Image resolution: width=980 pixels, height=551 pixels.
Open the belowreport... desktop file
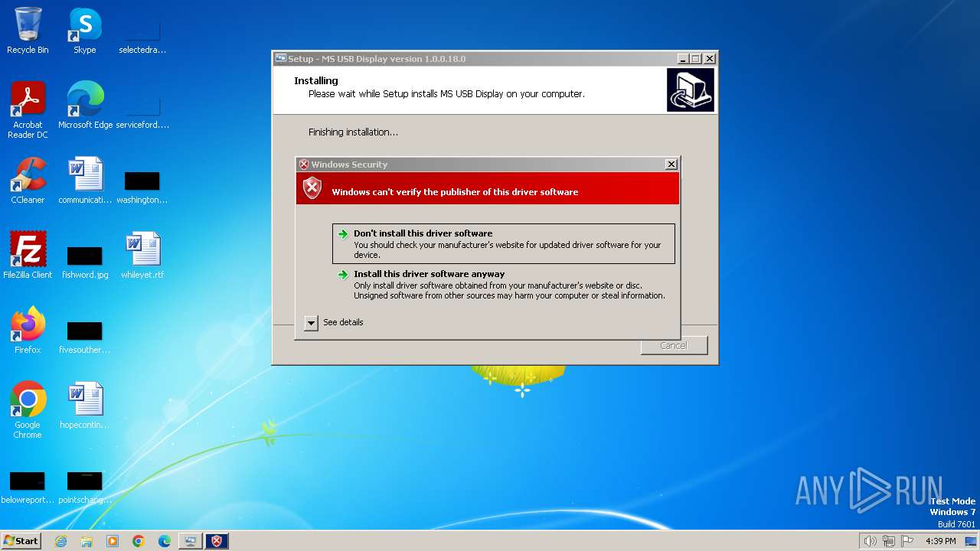point(28,487)
